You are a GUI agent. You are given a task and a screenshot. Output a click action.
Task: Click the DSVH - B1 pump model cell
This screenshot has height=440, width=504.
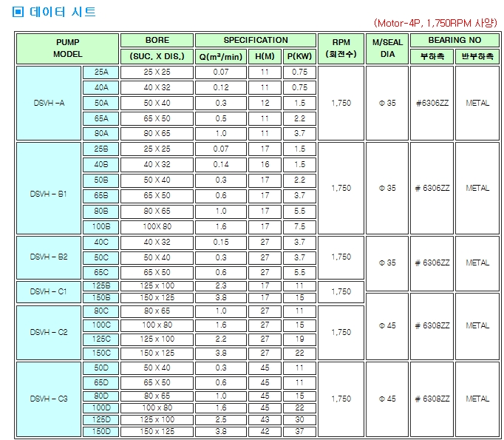(x=48, y=188)
